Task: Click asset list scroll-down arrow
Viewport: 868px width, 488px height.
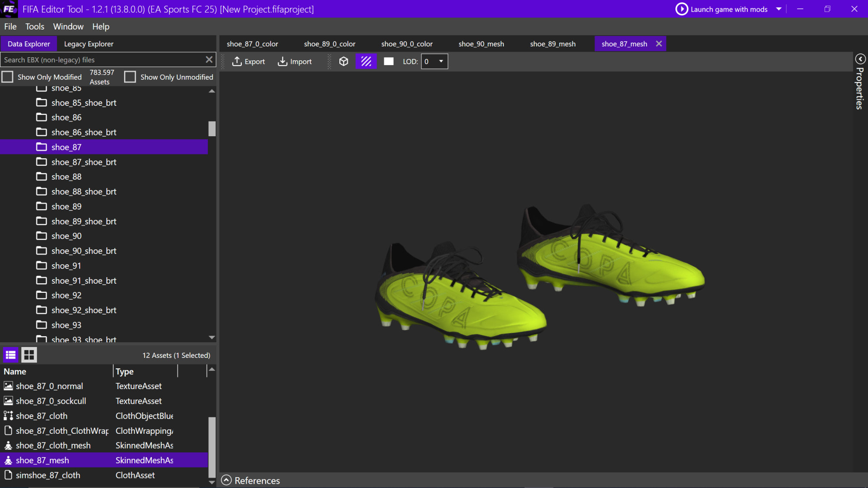Action: [x=212, y=482]
